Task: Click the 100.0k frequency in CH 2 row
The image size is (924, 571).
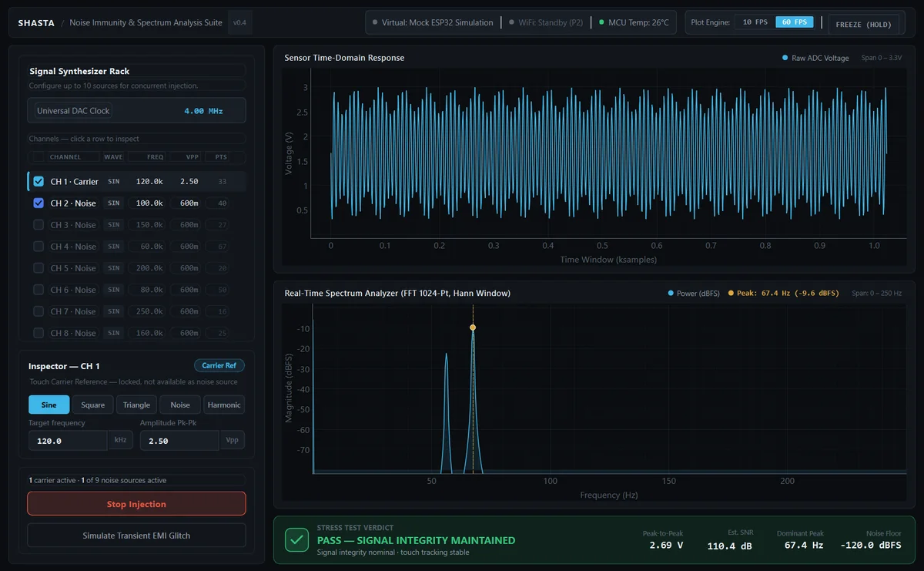Action: pos(149,203)
